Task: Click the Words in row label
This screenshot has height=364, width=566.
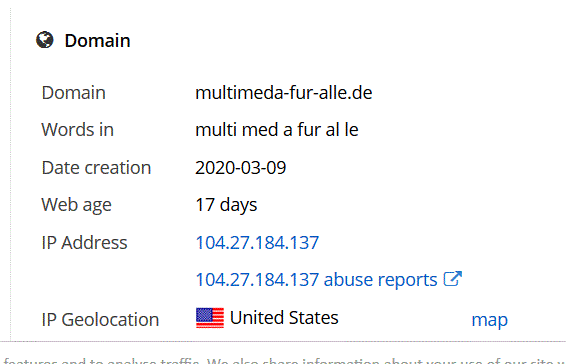Action: coord(78,130)
